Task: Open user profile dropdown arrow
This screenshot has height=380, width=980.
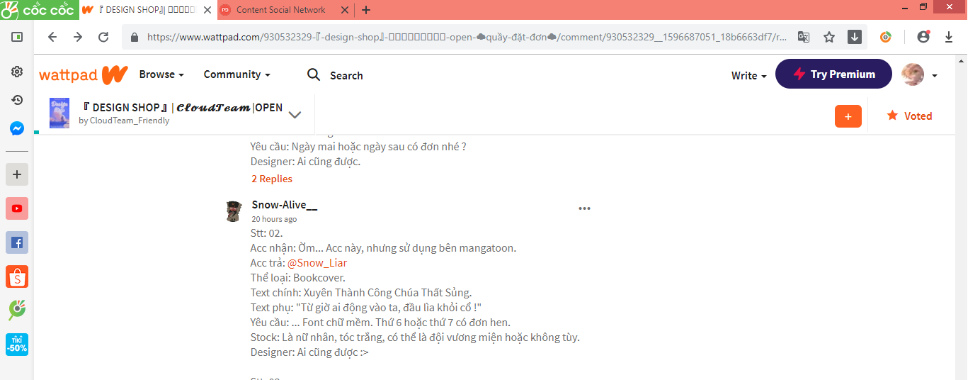Action: 935,75
